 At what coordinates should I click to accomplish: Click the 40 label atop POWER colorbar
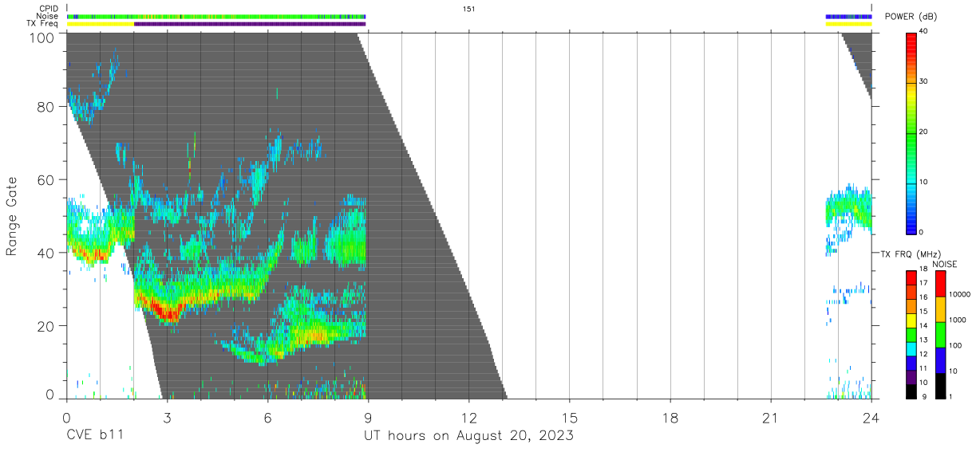[923, 31]
